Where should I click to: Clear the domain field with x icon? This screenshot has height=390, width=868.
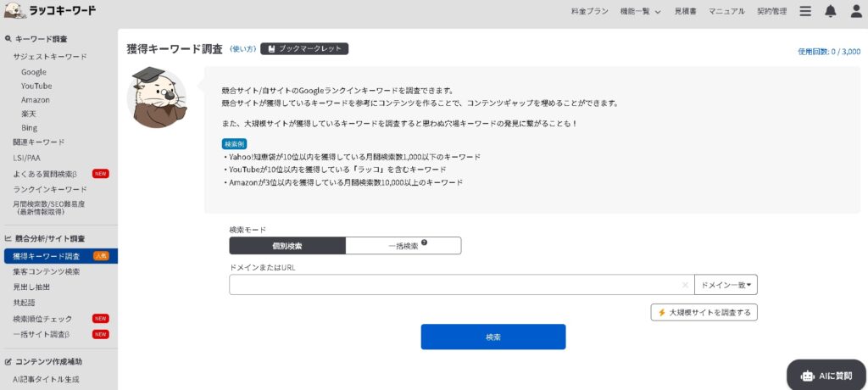pos(685,285)
